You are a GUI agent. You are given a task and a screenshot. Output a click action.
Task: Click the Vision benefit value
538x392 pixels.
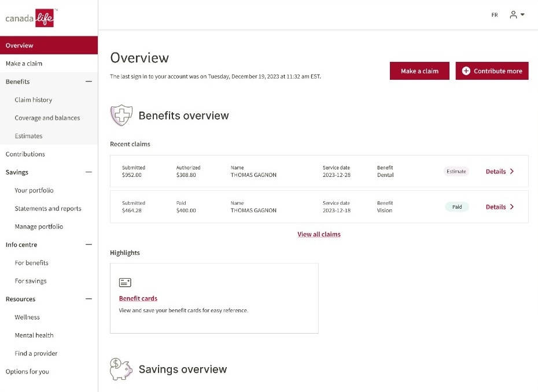(384, 210)
